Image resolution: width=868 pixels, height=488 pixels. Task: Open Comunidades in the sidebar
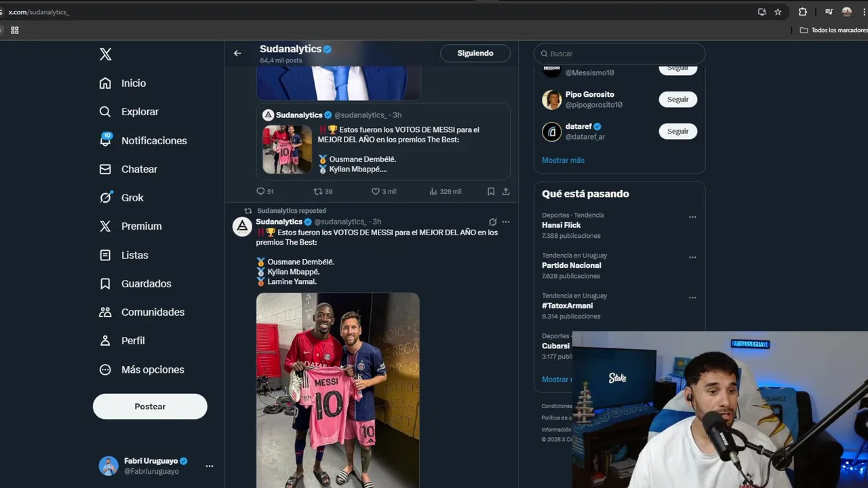click(x=142, y=312)
